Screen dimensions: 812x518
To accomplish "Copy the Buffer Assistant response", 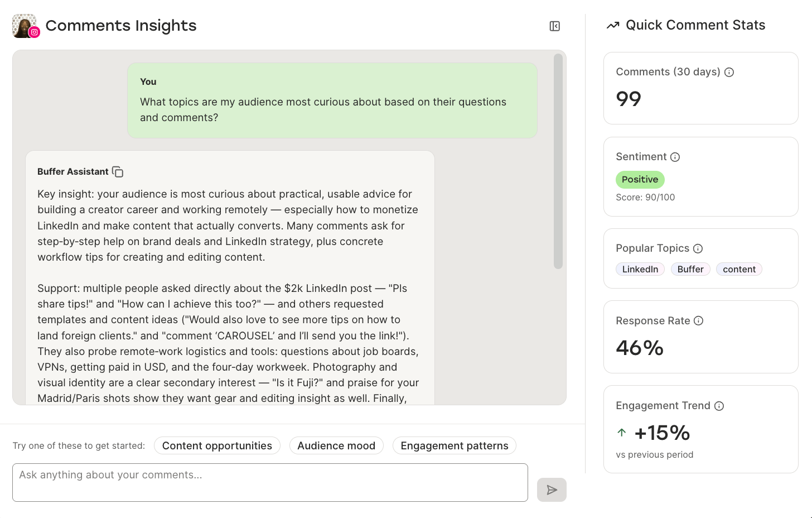I will [118, 172].
